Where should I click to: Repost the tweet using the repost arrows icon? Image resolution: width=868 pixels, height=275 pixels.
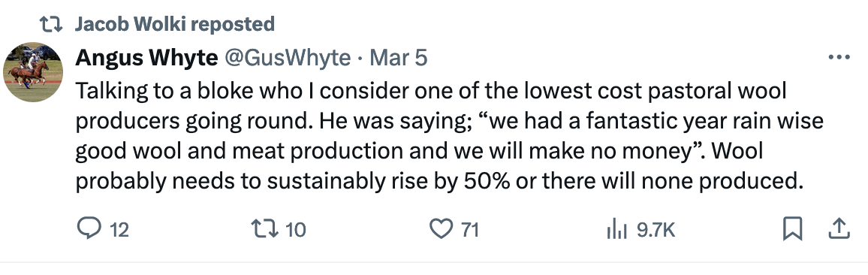264,228
